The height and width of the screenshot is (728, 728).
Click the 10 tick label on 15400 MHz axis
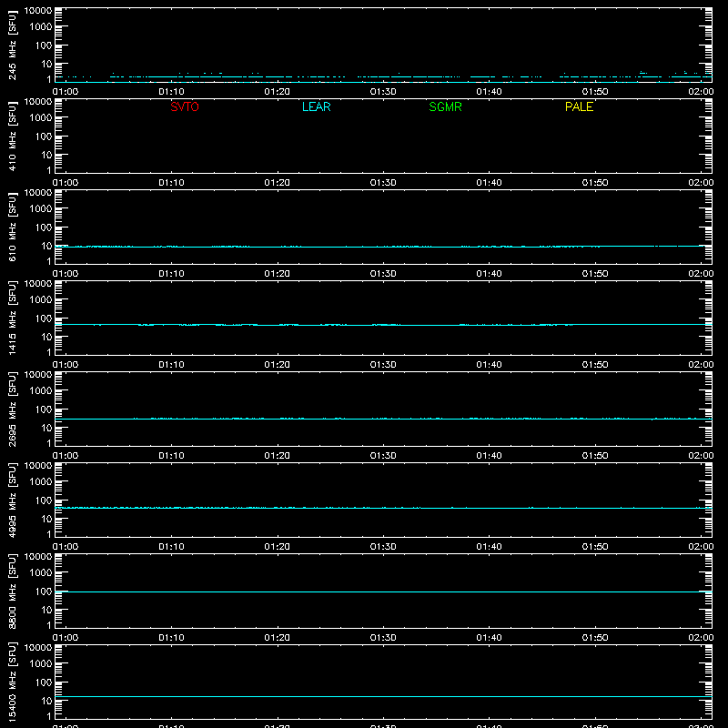click(46, 701)
